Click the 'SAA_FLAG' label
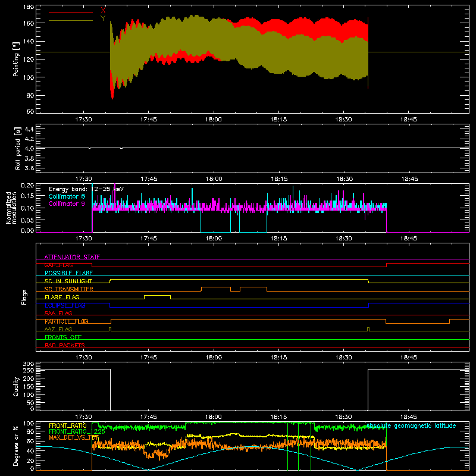This screenshot has height=476, width=476. [58, 313]
